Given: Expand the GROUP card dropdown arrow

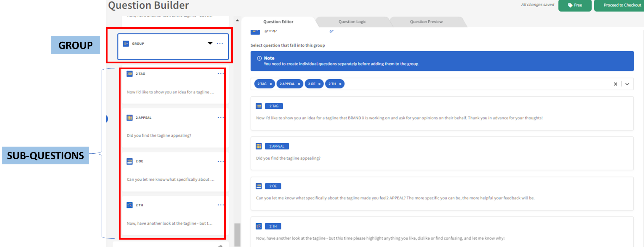Looking at the screenshot, I should pos(210,43).
